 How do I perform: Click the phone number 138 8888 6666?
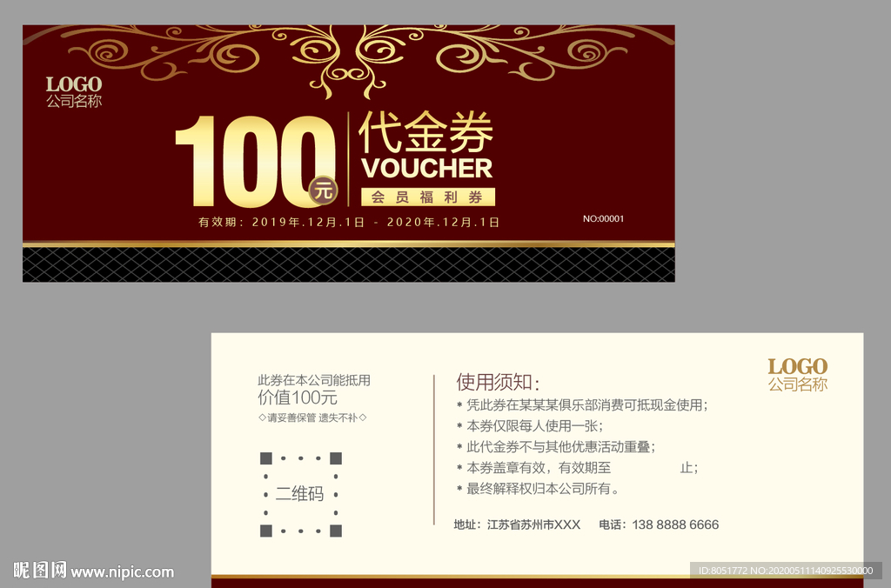675,525
